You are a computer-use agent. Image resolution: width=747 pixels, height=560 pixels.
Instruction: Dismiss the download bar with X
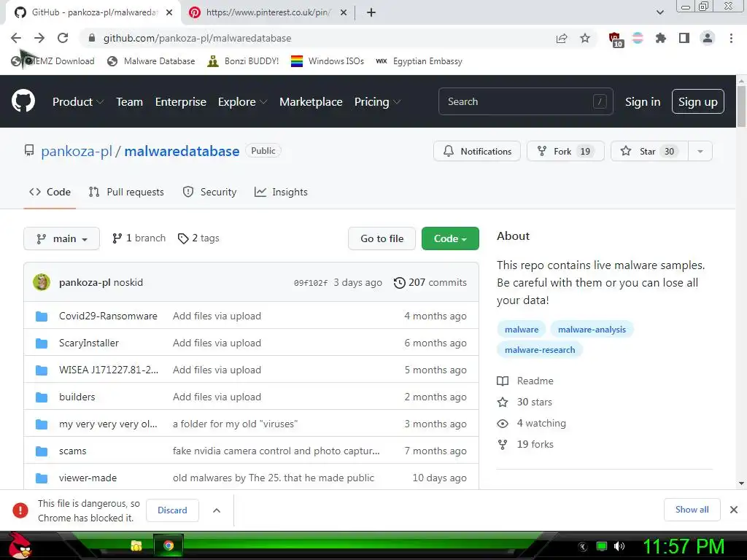734,510
